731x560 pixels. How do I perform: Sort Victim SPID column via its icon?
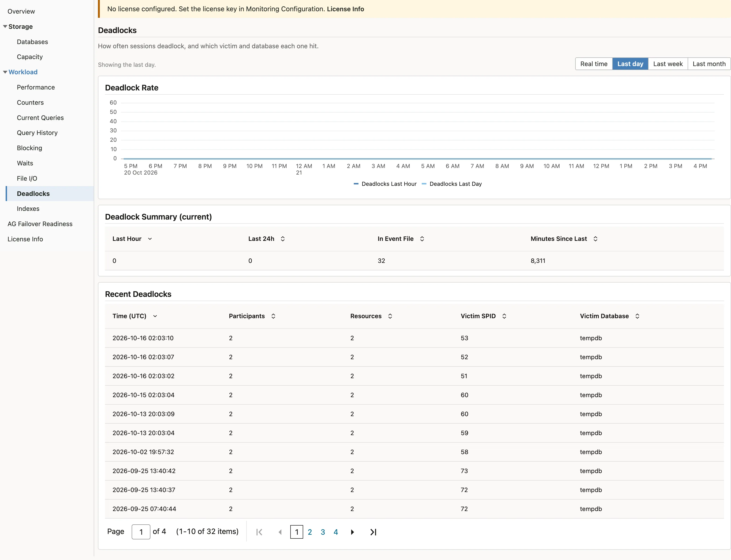[x=504, y=316]
